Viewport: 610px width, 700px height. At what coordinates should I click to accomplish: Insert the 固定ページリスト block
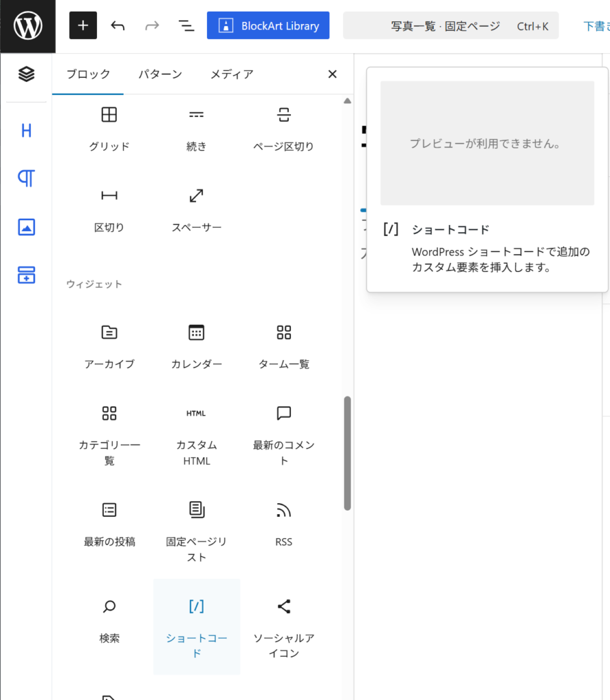pos(196,532)
